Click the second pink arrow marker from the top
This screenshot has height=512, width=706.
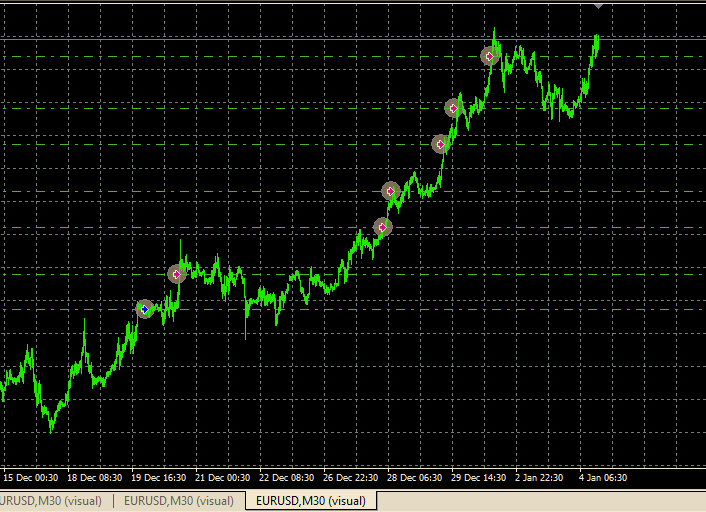click(x=453, y=108)
